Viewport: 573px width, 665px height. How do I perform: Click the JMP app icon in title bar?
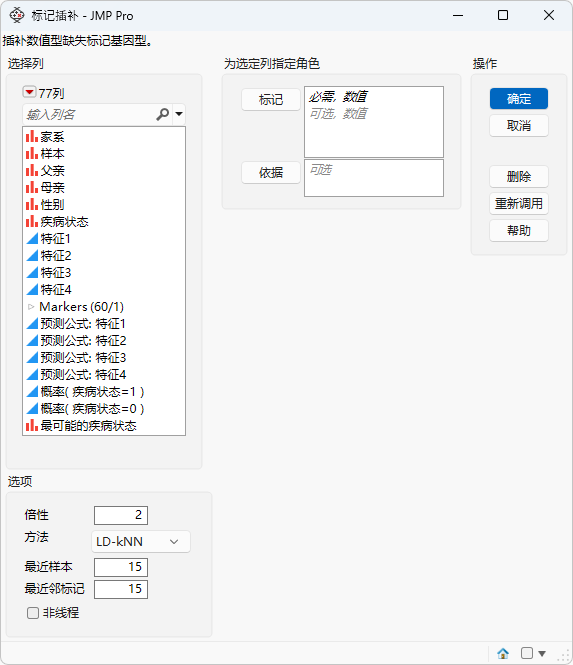[x=17, y=15]
